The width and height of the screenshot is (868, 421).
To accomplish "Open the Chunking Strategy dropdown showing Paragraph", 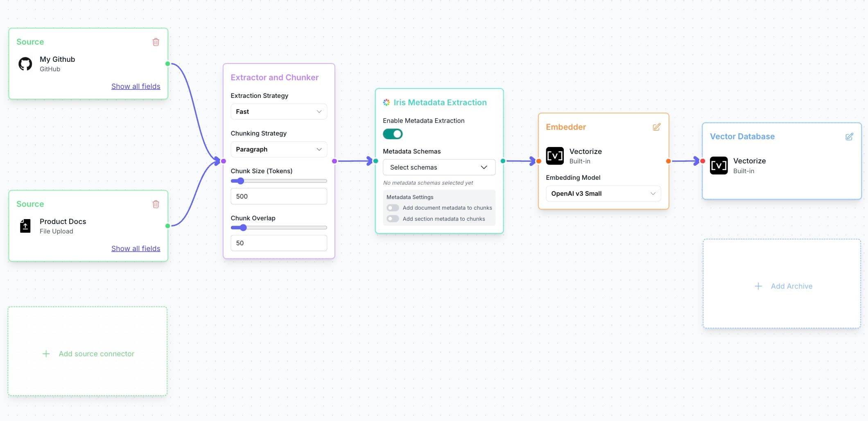I will (x=278, y=149).
